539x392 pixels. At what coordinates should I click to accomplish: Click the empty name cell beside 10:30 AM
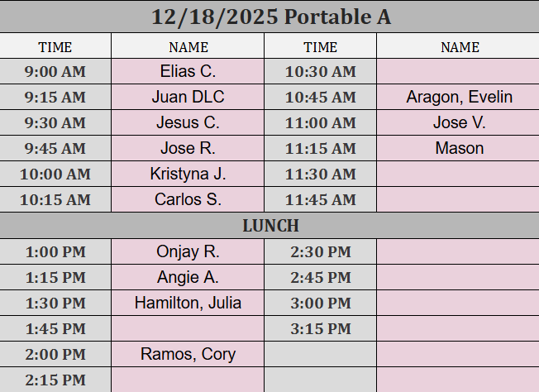click(x=457, y=72)
